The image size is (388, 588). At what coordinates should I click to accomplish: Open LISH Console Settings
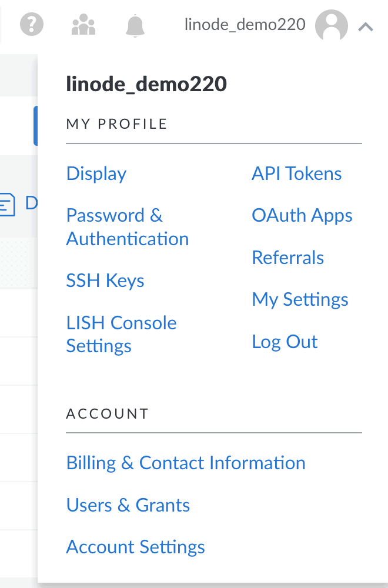[121, 334]
